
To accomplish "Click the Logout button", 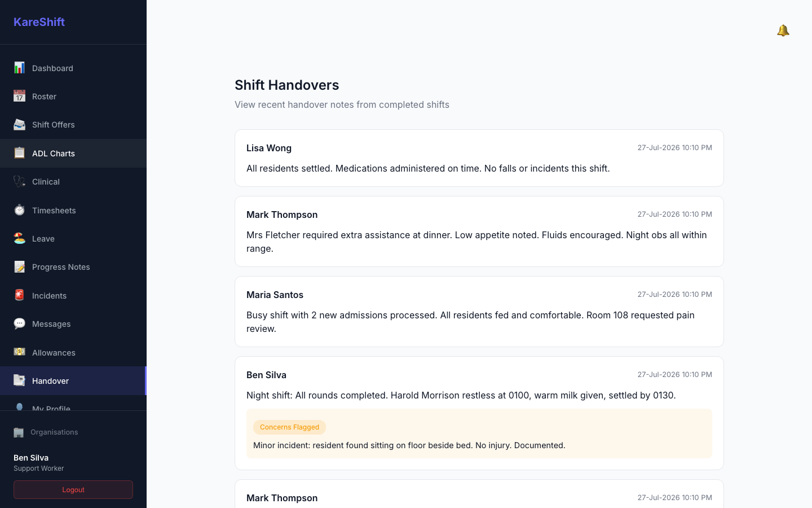I will click(73, 489).
